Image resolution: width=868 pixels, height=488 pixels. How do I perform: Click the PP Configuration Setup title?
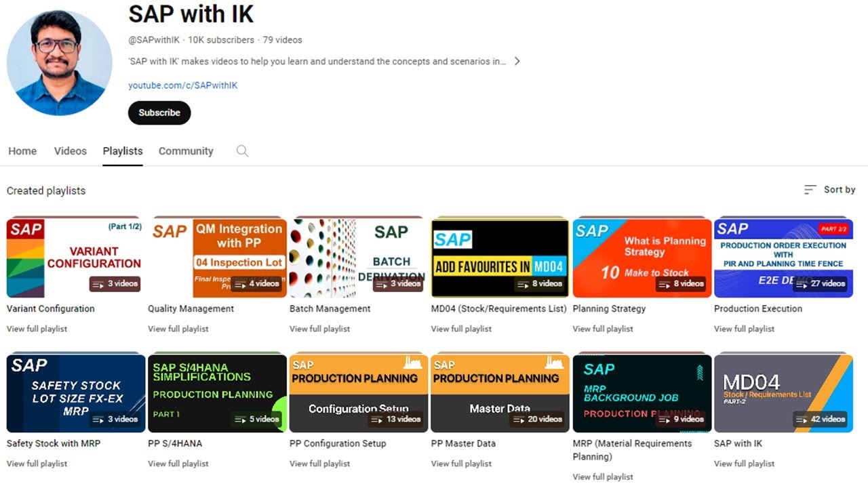coord(338,443)
